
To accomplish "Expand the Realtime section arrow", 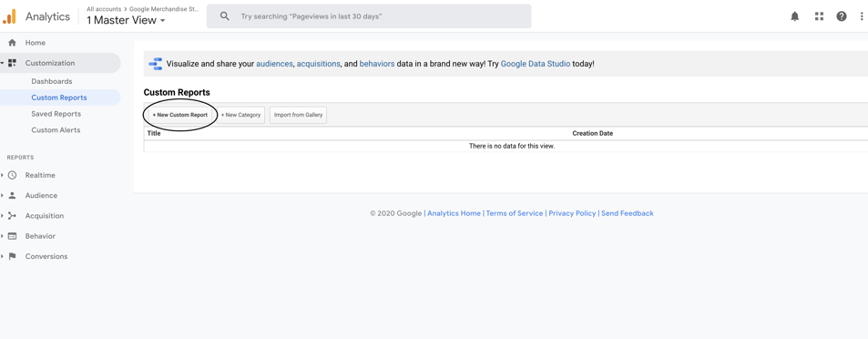I will point(2,175).
